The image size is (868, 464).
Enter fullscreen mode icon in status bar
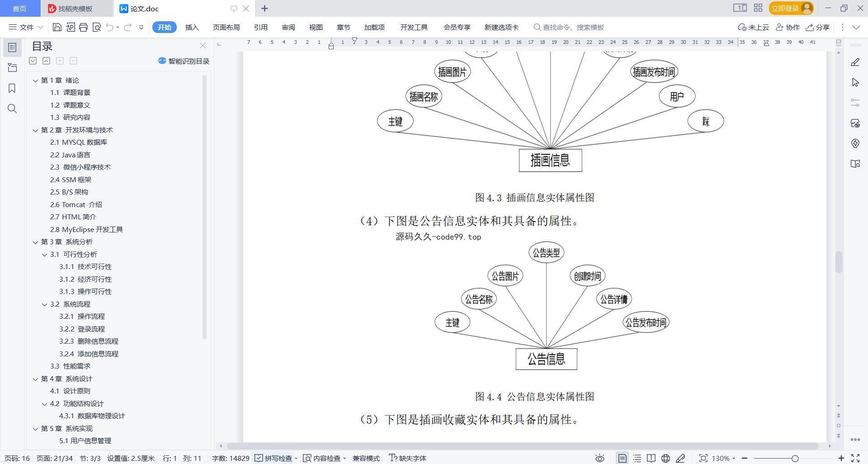pos(855,458)
